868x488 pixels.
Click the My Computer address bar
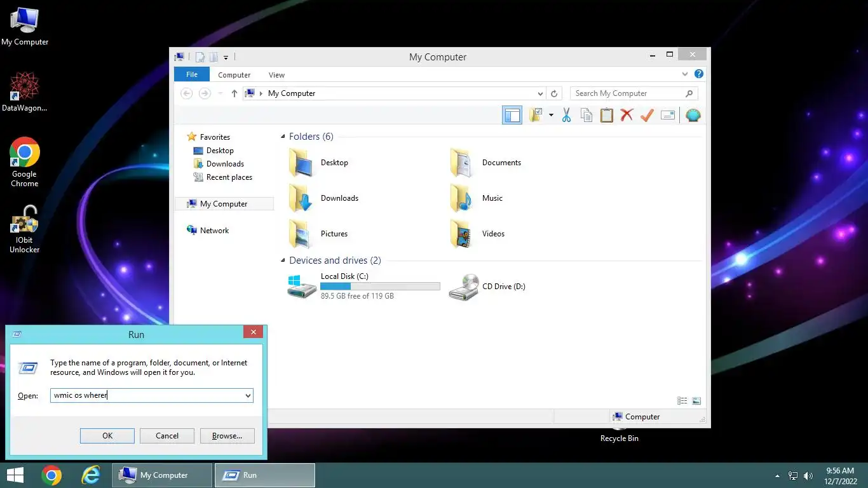[x=394, y=93]
